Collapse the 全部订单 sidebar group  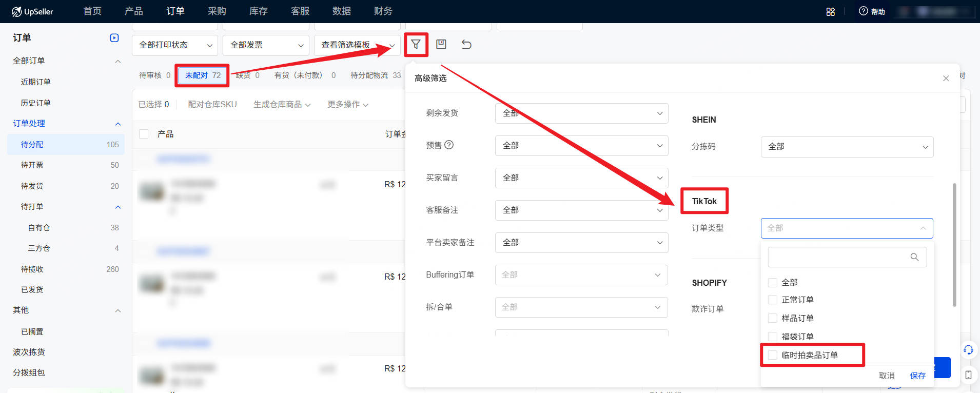click(118, 61)
